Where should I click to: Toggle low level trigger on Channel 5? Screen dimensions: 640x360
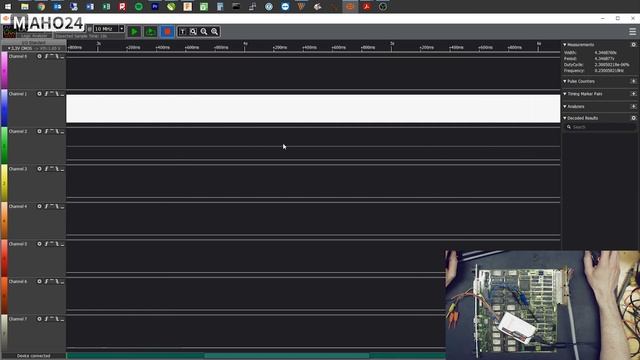coord(62,244)
